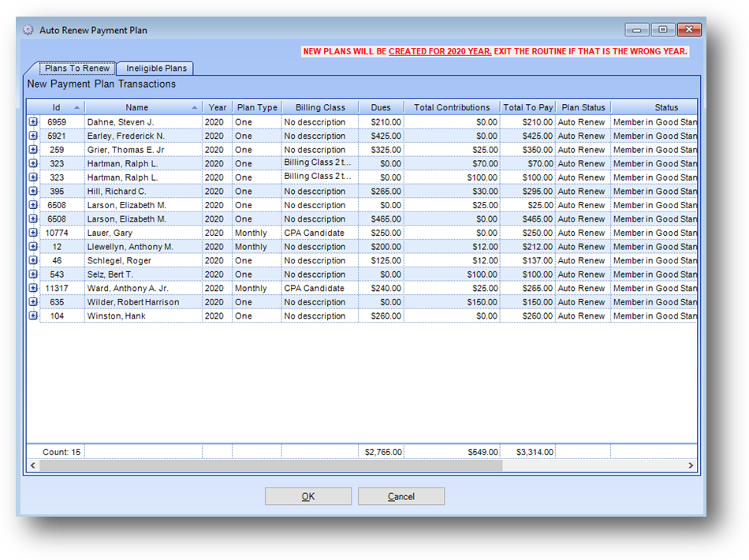Expand the Schlegel, Roger row
749x560 pixels.
[x=33, y=260]
